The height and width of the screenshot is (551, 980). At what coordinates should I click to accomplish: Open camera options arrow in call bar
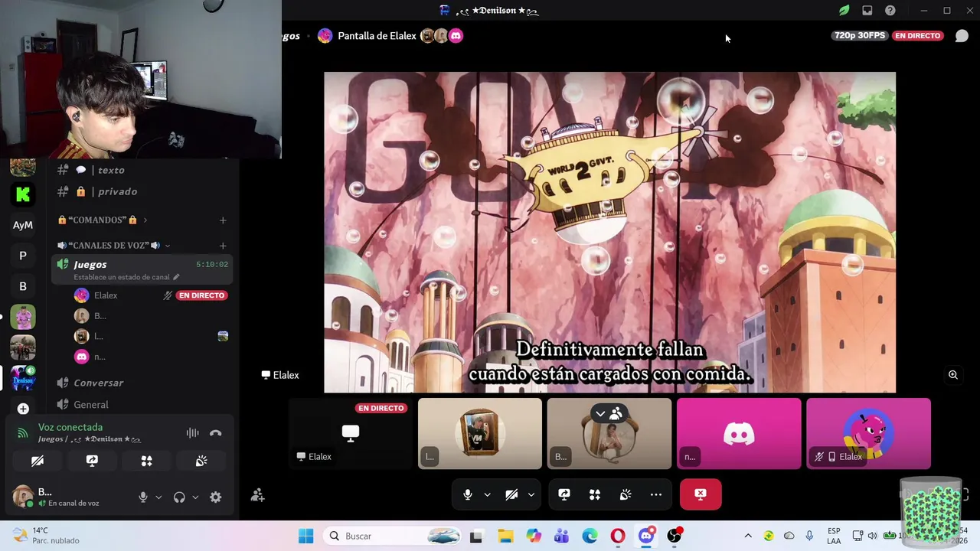pyautogui.click(x=531, y=494)
